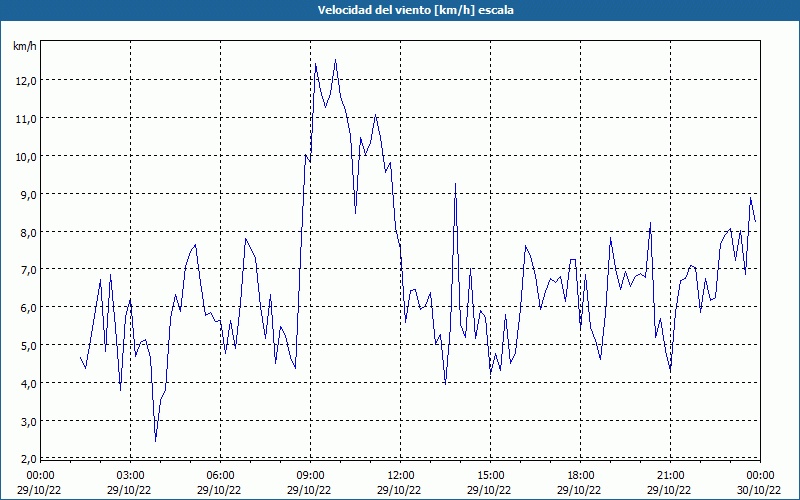Click the '29/10/22' date under 21:00

point(669,490)
